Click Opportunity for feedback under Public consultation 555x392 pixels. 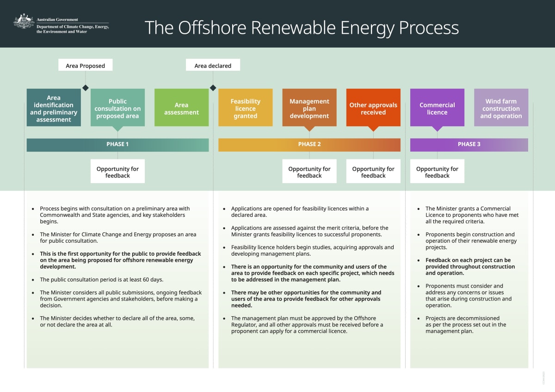(x=117, y=172)
